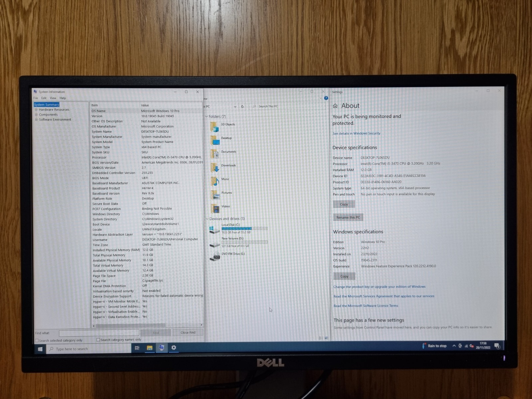The width and height of the screenshot is (532, 399).
Task: Switch Explorer to details view icon
Action: tap(321, 338)
